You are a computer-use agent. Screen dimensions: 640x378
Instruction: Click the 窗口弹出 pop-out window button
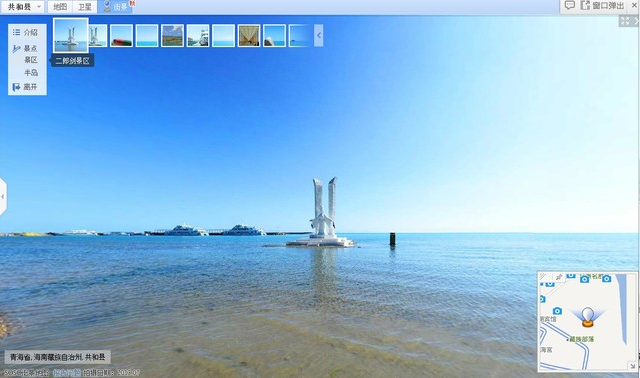[602, 6]
